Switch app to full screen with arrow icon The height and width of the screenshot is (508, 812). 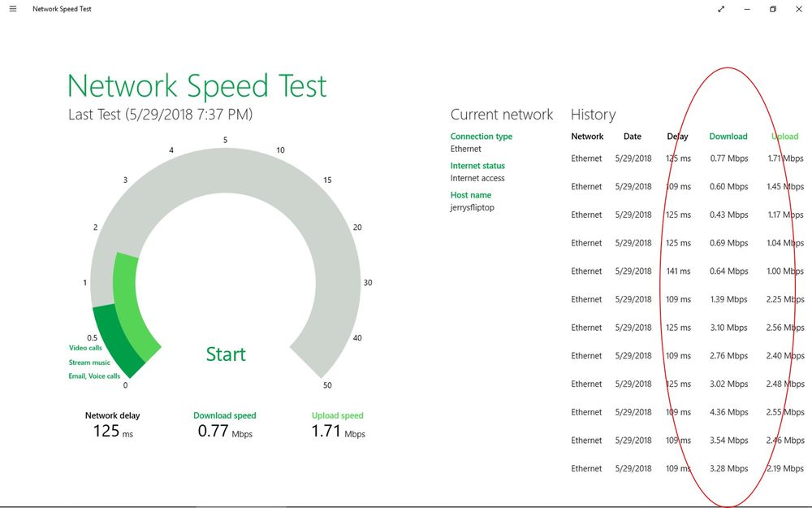click(721, 9)
